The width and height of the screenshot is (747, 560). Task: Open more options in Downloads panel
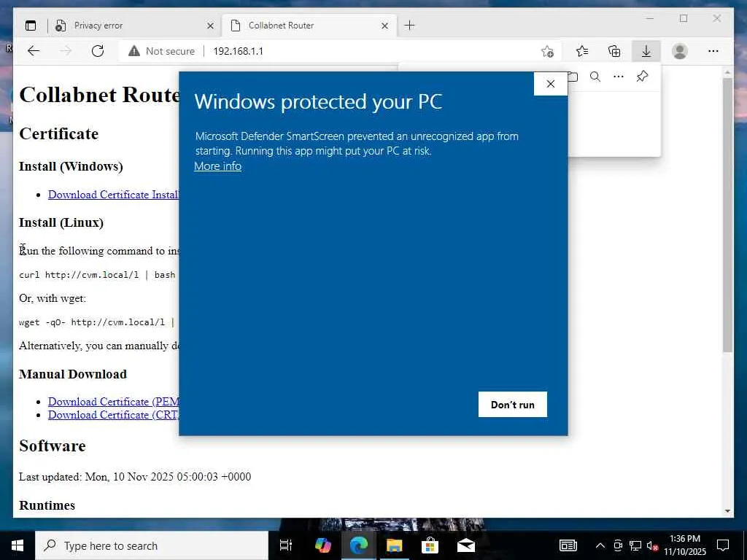[x=619, y=77]
